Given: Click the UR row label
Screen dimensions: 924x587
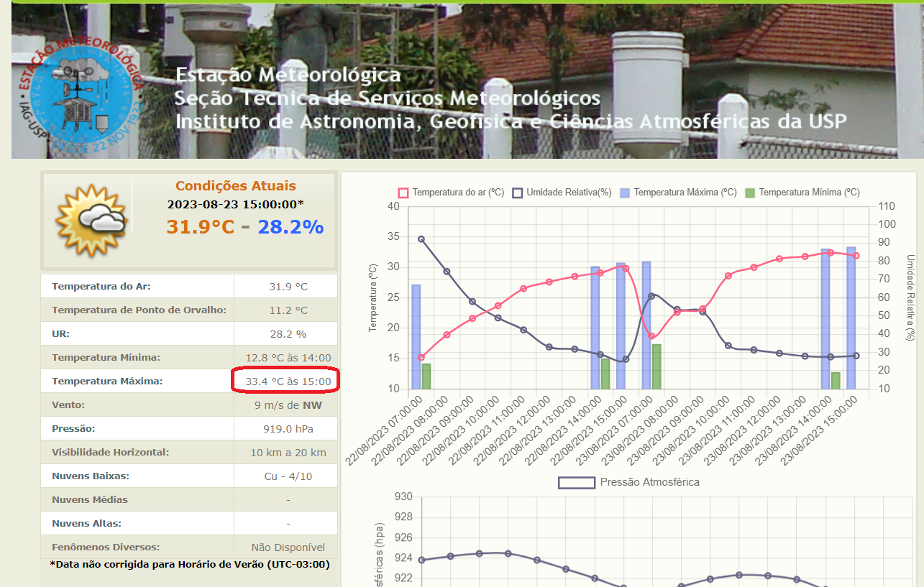Looking at the screenshot, I should click(x=60, y=334).
